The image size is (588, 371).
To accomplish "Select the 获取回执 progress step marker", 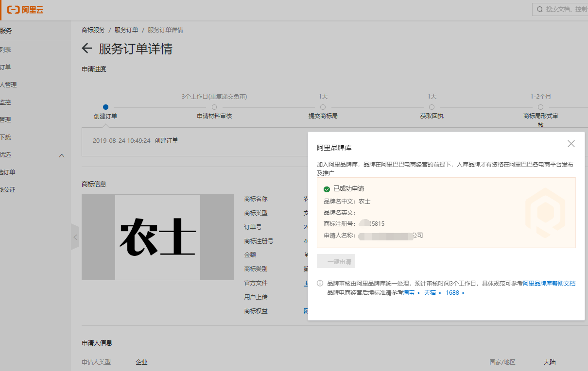I will point(432,107).
